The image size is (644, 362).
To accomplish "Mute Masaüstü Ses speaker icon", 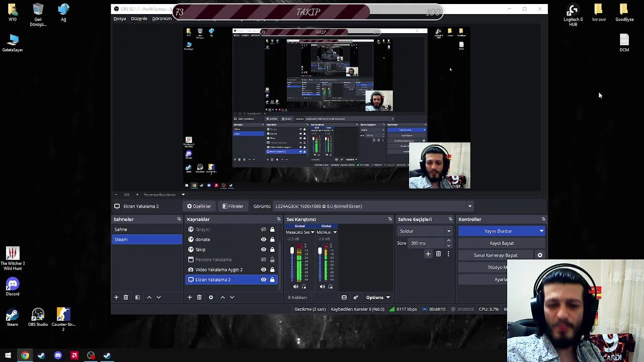I will (295, 287).
